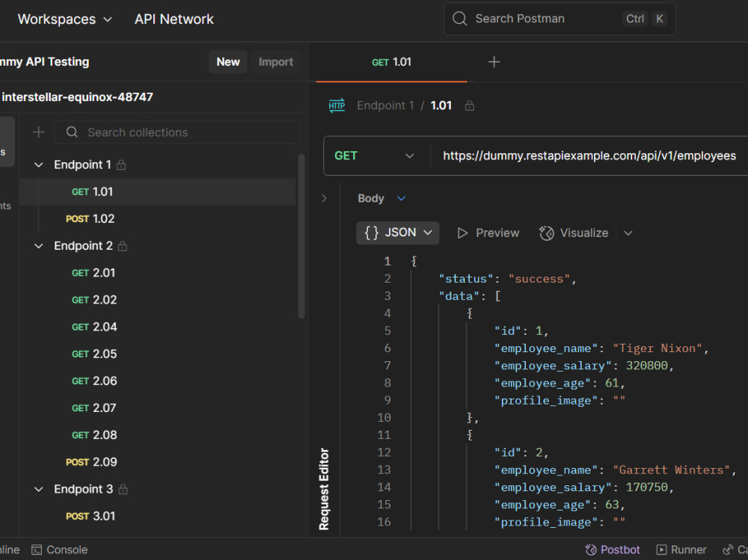Click the search magnifier icon in Search Postman

pos(459,19)
